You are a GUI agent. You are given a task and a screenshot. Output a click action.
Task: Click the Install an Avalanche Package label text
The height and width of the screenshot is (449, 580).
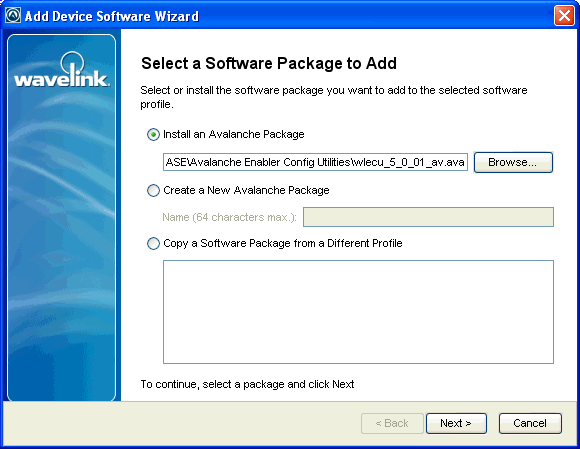[x=233, y=134]
